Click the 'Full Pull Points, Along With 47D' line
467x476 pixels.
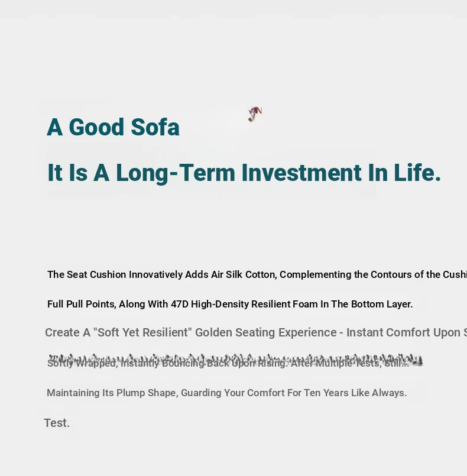tap(230, 304)
